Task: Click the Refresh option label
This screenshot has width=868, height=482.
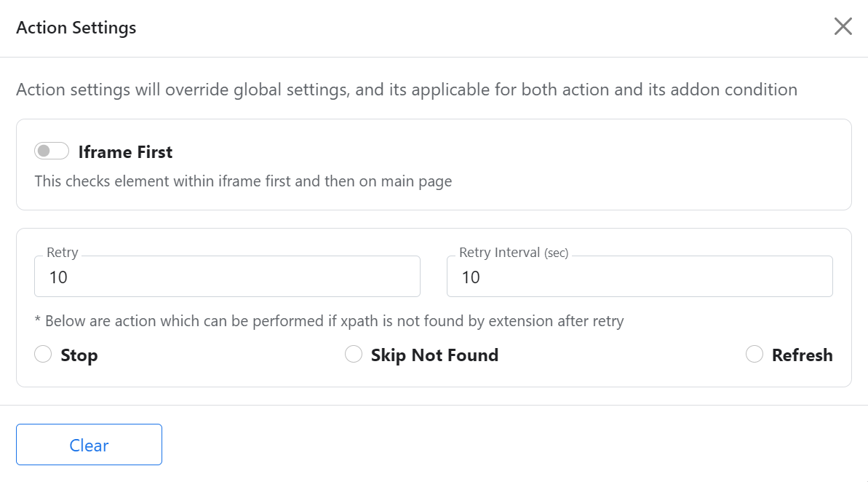Action: point(802,355)
